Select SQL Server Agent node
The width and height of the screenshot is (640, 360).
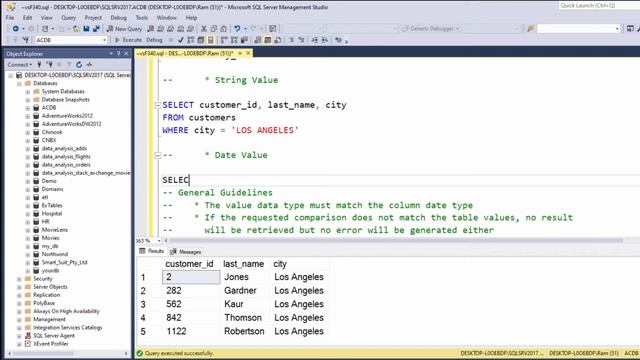pos(54,336)
